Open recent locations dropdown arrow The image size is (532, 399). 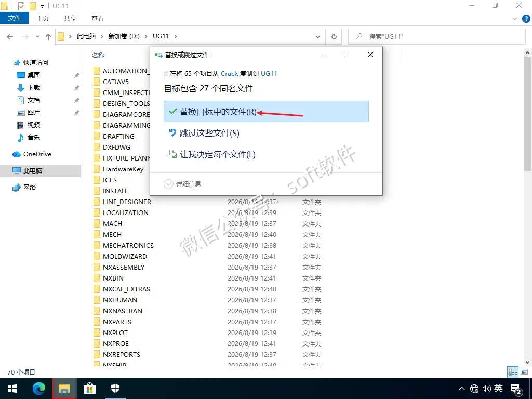(x=37, y=37)
